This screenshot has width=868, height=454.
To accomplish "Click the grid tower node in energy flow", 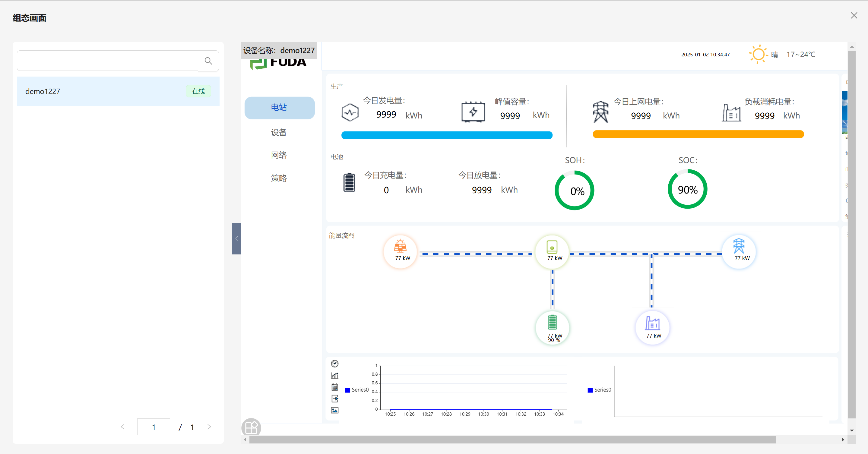I will 739,252.
